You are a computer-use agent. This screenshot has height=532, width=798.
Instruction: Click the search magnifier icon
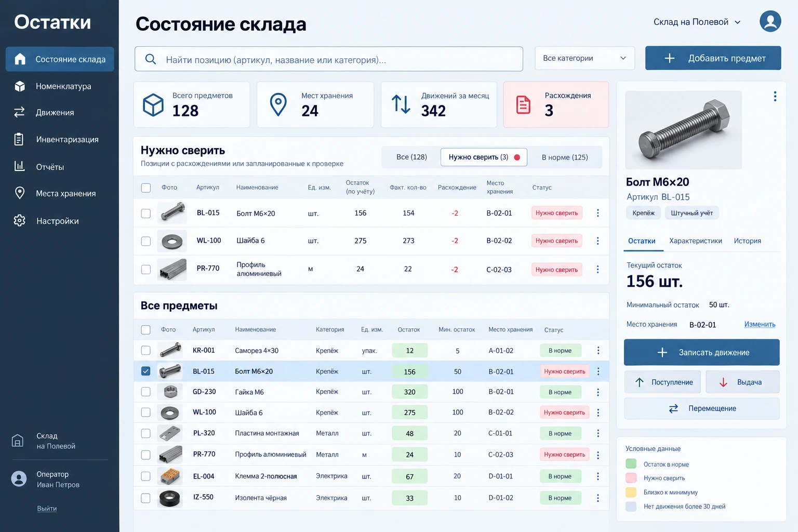(151, 59)
